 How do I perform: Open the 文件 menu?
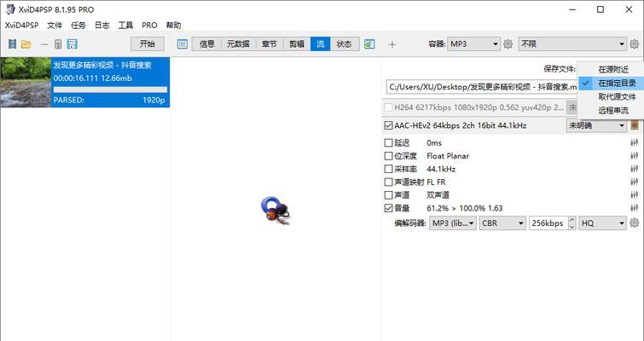(55, 25)
